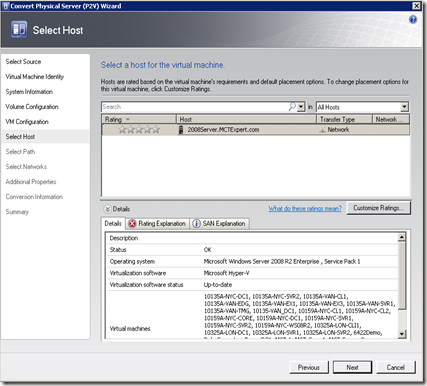Go to VM Configuration step
The image size is (427, 386).
click(x=27, y=122)
